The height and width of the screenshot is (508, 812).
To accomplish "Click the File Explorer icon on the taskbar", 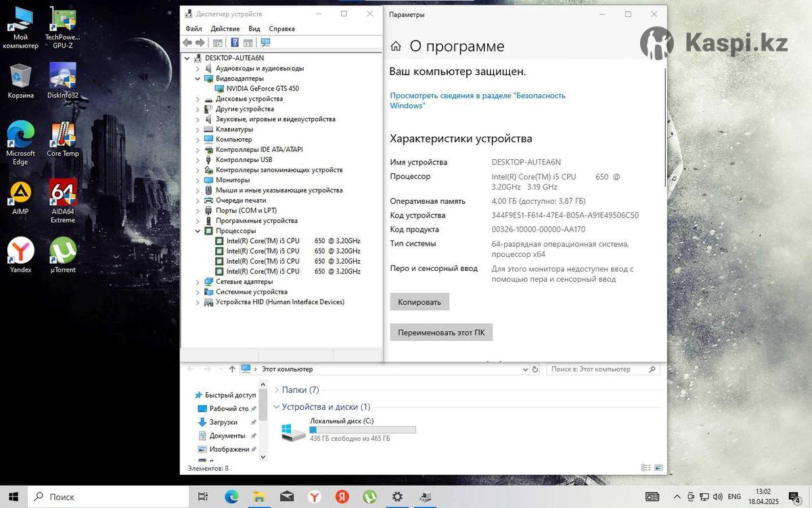I will 259,496.
